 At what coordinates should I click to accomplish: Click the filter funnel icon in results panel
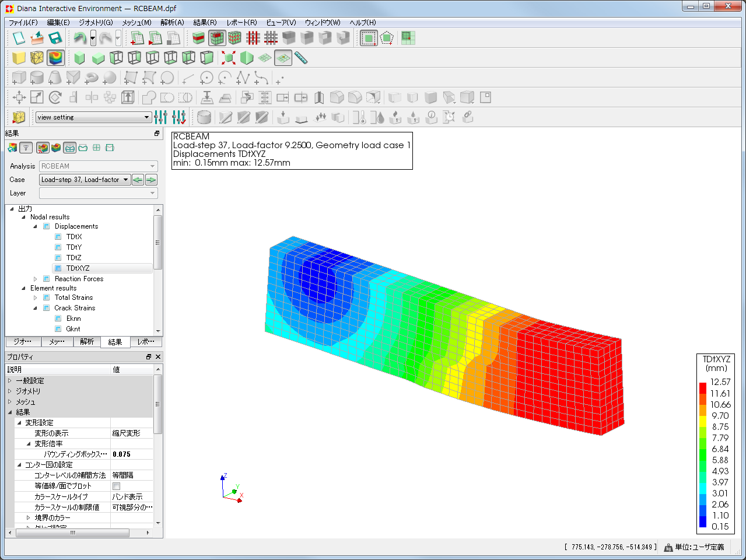pyautogui.click(x=26, y=148)
